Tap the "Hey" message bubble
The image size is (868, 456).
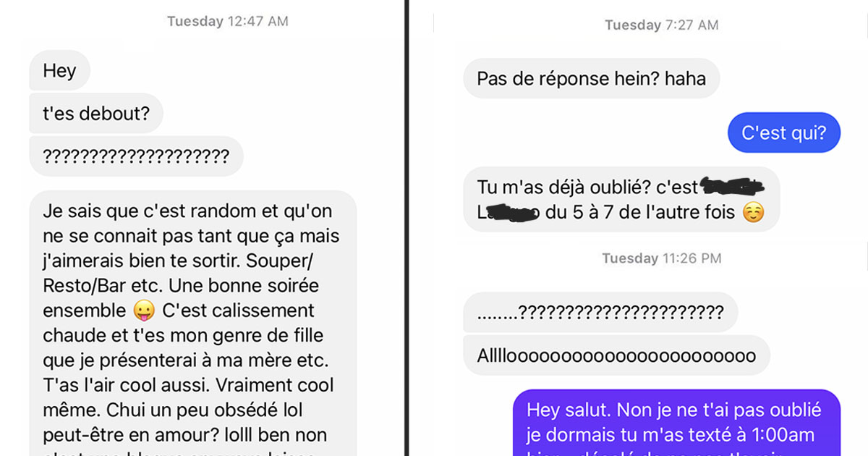point(59,71)
